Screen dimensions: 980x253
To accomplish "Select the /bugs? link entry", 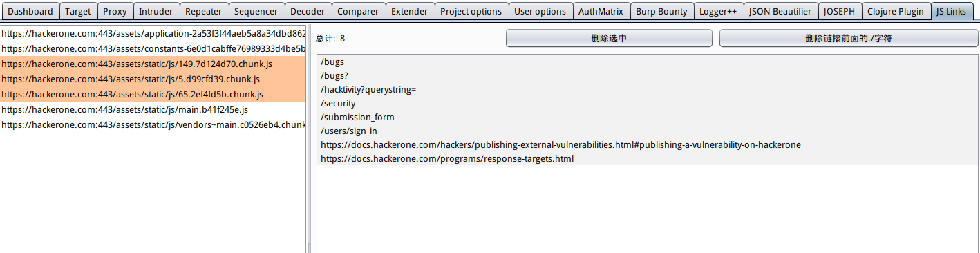I will tap(648, 76).
